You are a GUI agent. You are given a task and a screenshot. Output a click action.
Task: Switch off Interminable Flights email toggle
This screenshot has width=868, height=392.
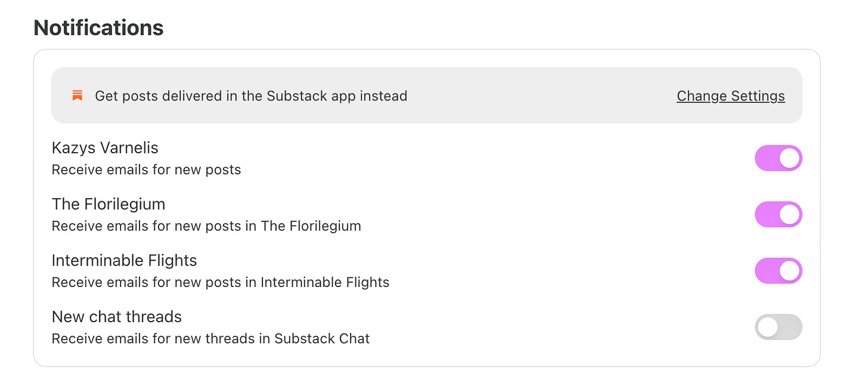coord(778,271)
